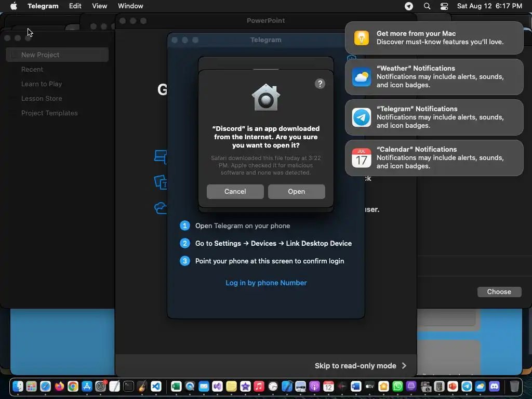Open PowerPoint from the dock
532x399 pixels.
coord(453,386)
